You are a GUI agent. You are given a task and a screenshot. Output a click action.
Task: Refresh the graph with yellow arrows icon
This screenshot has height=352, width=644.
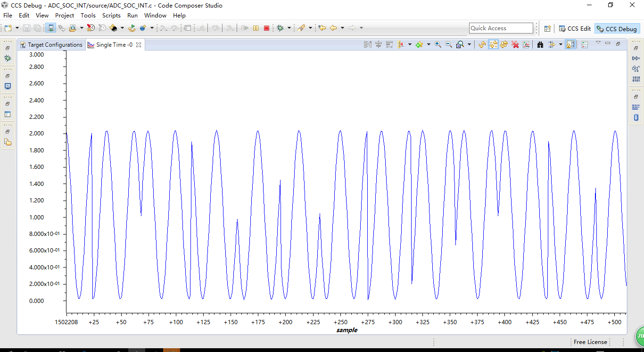point(482,44)
